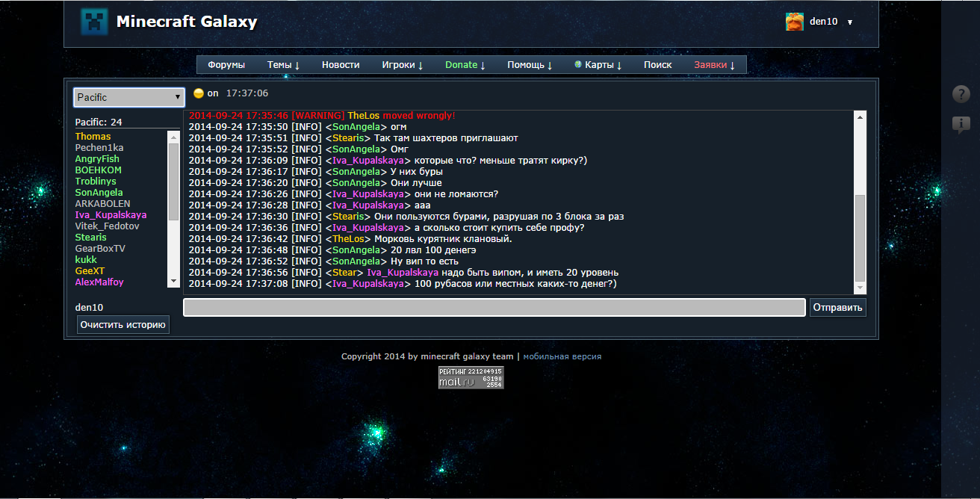Screen dimensions: 980x499
Task: Go to the Поиск page
Action: pos(658,65)
